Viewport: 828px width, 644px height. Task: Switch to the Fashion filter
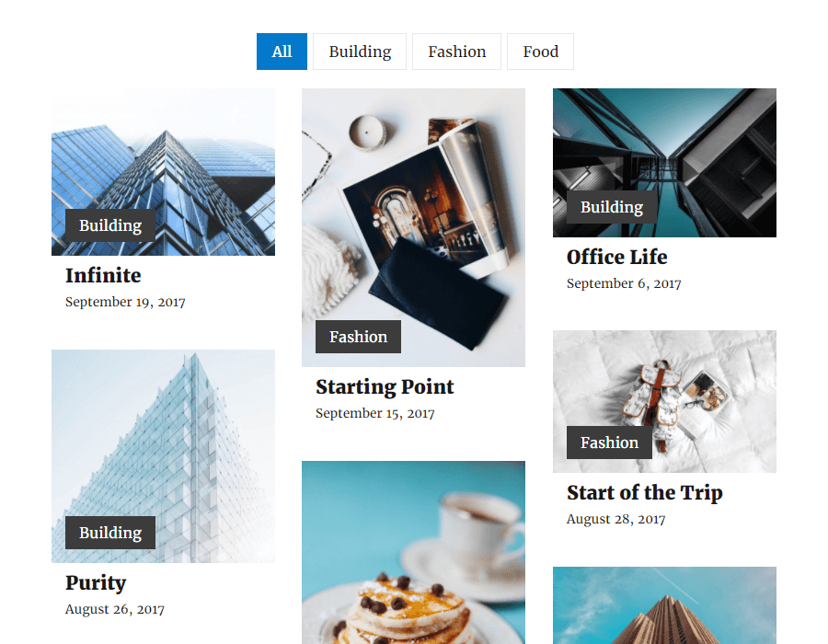[x=456, y=52]
